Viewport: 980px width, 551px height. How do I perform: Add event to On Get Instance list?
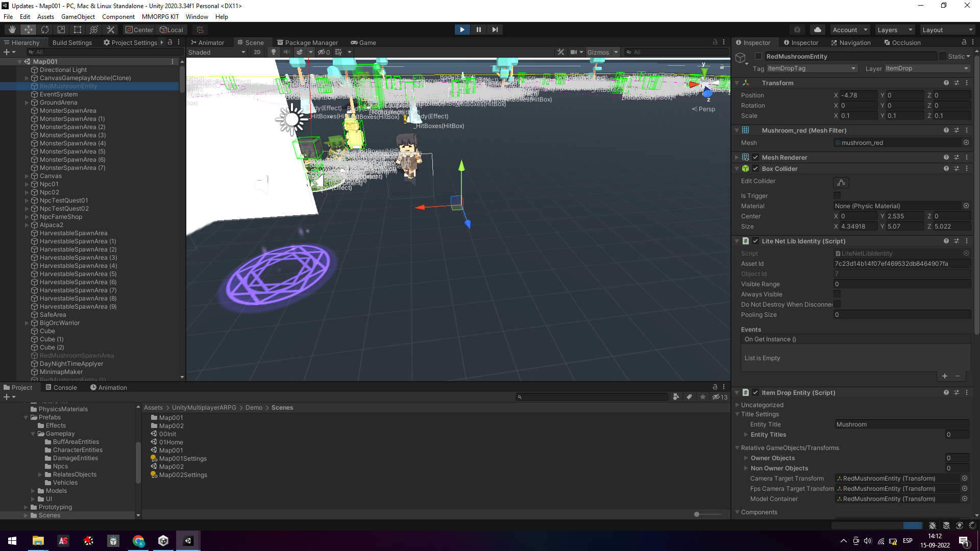click(945, 376)
